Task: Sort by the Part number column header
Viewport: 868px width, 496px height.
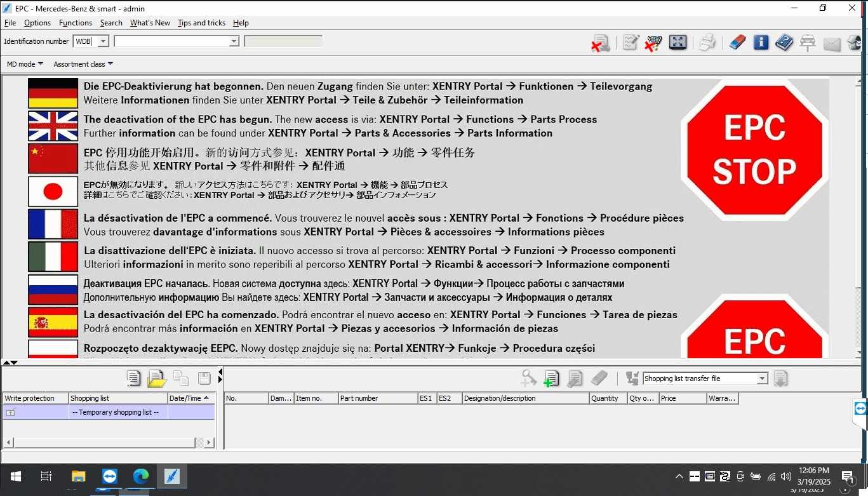Action: (x=377, y=398)
